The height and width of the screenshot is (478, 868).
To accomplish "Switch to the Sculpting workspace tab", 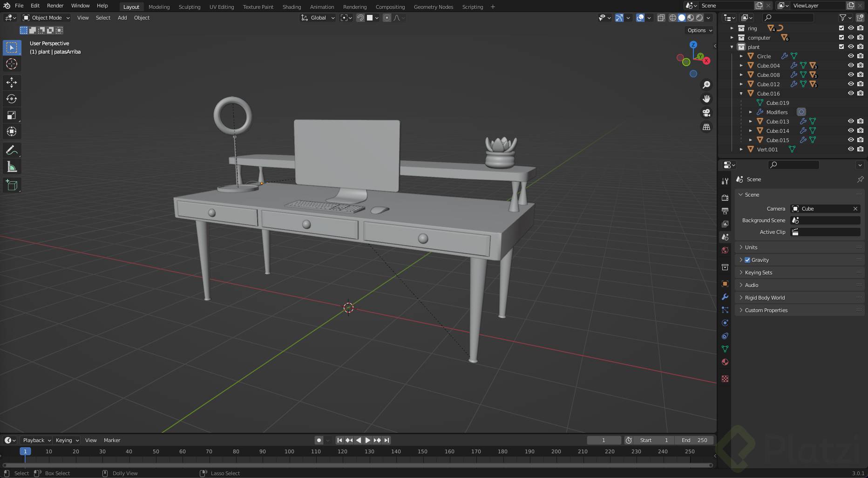I will tap(189, 7).
